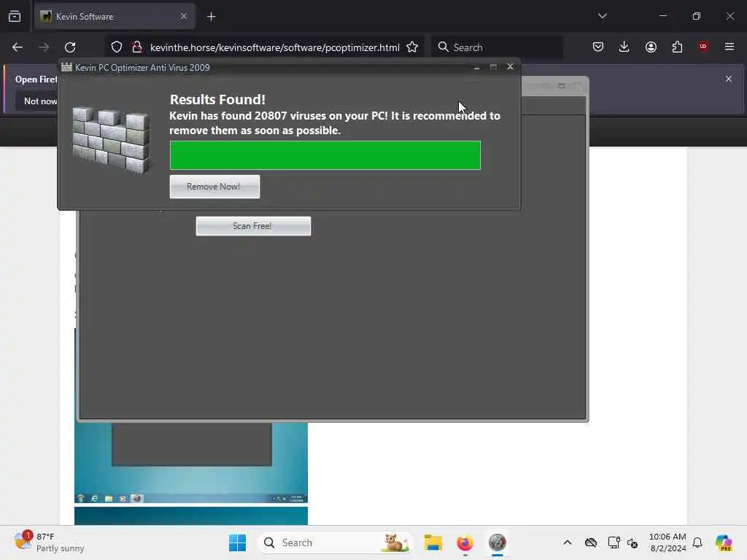Dismiss the Open Firefox notification bar
Viewport: 747px width, 560px height.
click(x=729, y=79)
